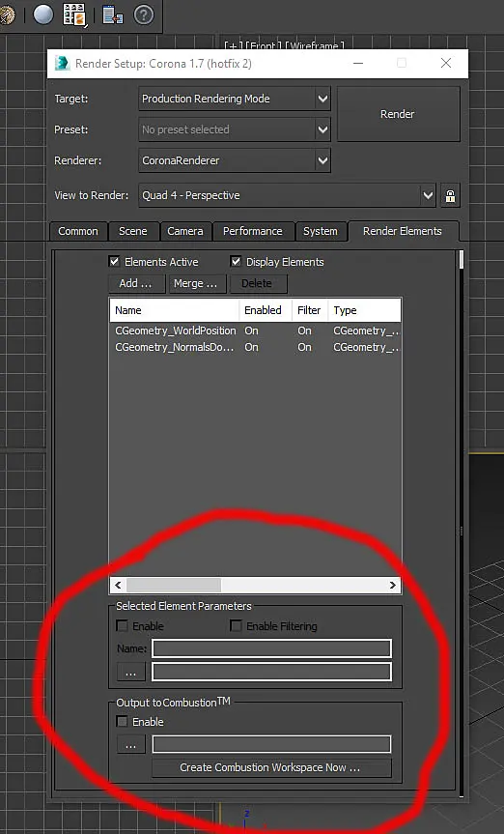The height and width of the screenshot is (834, 504).
Task: Click the Name input field
Action: click(271, 648)
